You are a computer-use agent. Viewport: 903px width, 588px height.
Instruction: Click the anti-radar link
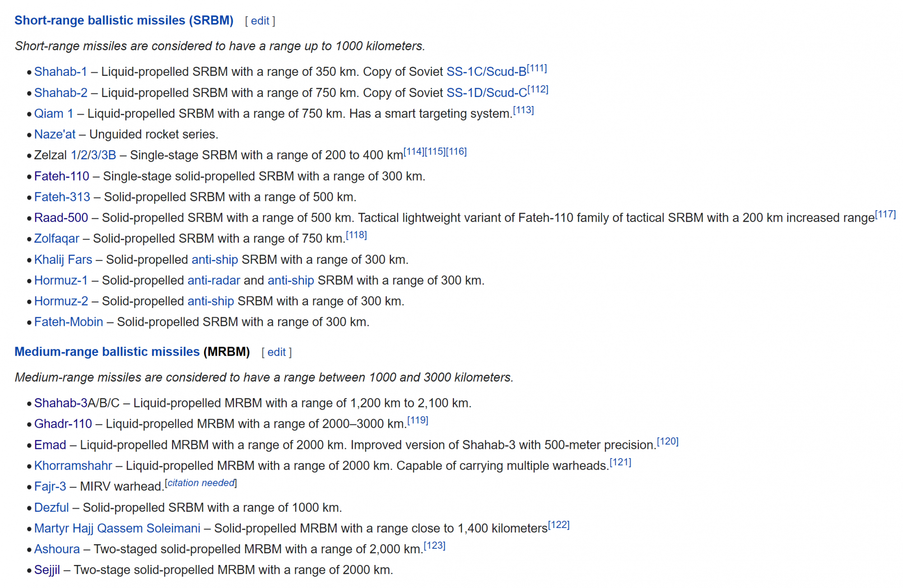pyautogui.click(x=214, y=280)
